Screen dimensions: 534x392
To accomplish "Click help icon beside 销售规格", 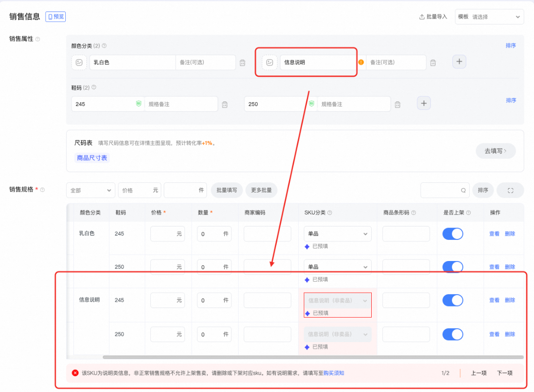I will click(43, 190).
